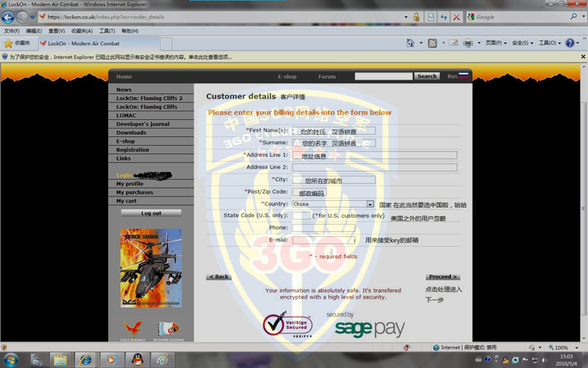Close the security information bar
This screenshot has height=368, width=588.
tap(583, 57)
